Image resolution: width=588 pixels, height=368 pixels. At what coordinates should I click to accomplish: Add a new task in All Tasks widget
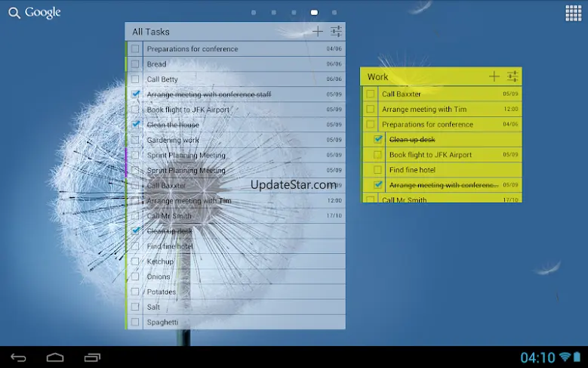point(317,32)
